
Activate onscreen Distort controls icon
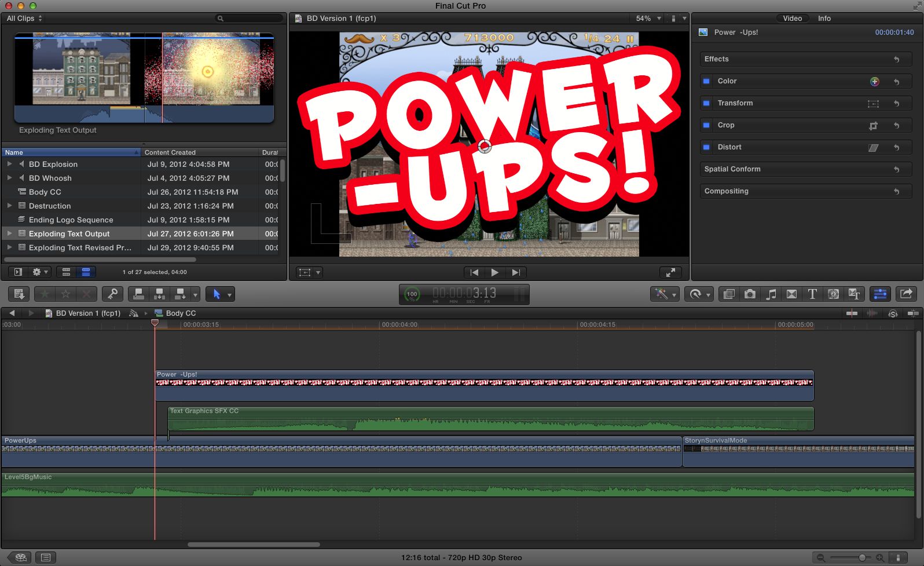tap(873, 148)
